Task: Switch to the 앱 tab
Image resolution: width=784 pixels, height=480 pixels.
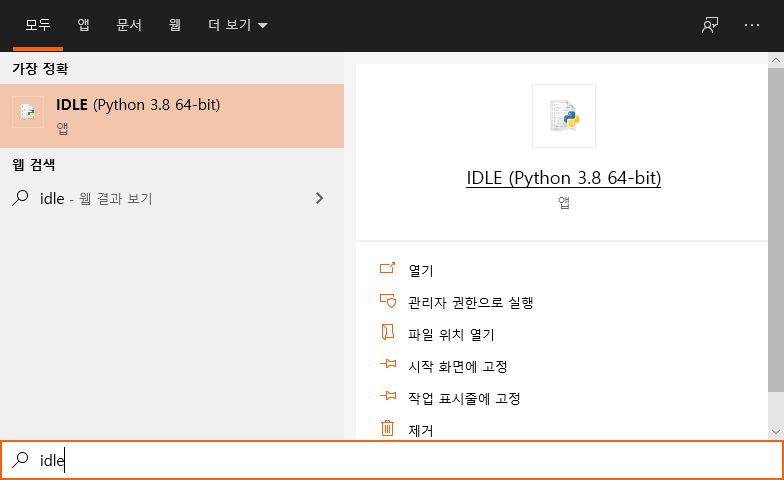Action: [84, 25]
